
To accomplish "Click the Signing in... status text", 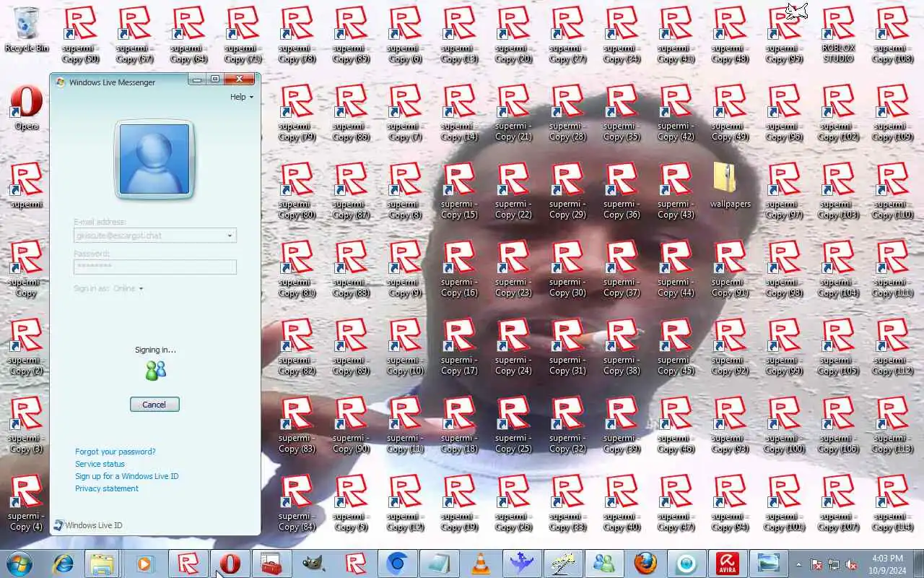I will tap(155, 350).
